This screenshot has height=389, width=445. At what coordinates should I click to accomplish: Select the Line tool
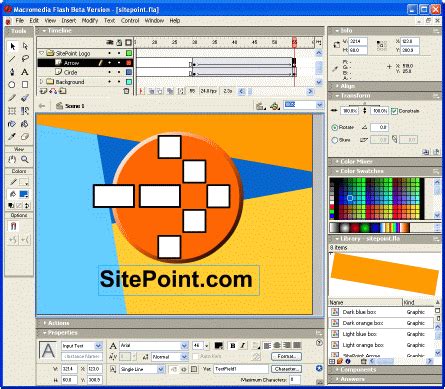pyautogui.click(x=12, y=59)
